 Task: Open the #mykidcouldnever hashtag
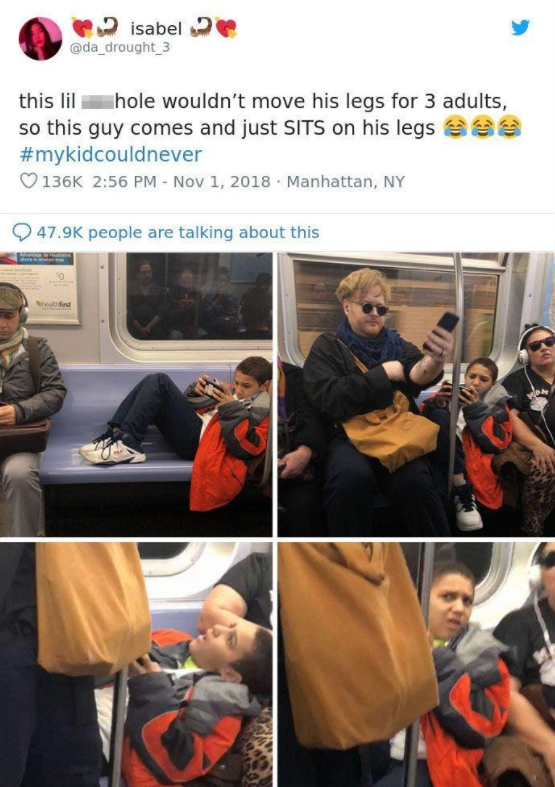[110, 155]
